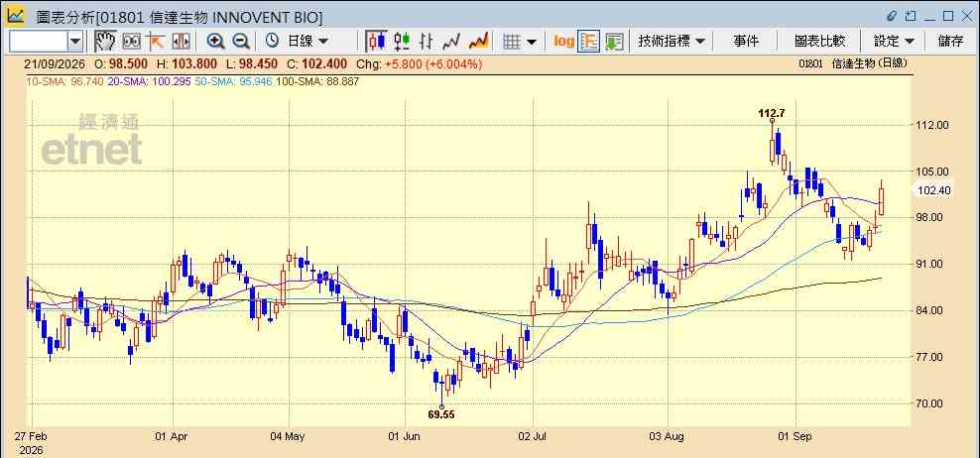The image size is (980, 458).
Task: Click the pin window icon in title bar
Action: point(911,16)
